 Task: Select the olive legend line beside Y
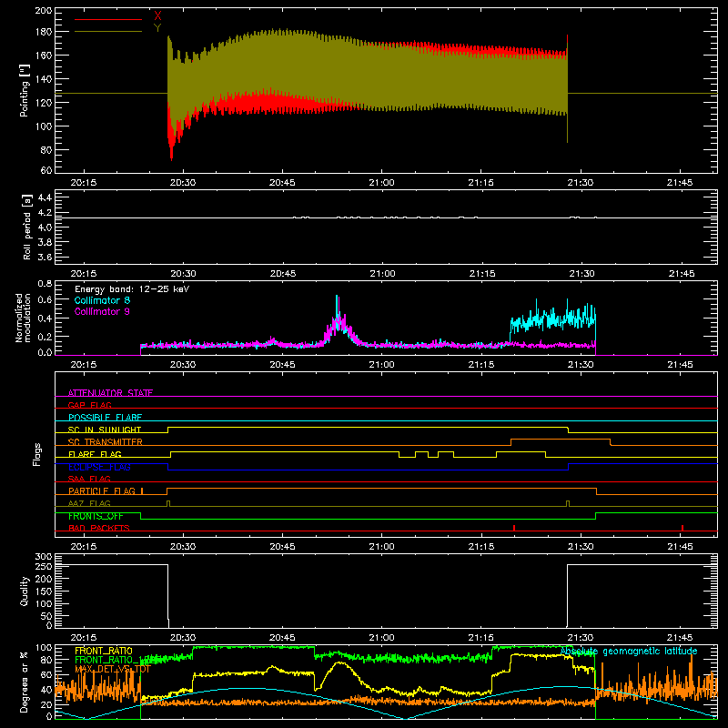click(108, 31)
